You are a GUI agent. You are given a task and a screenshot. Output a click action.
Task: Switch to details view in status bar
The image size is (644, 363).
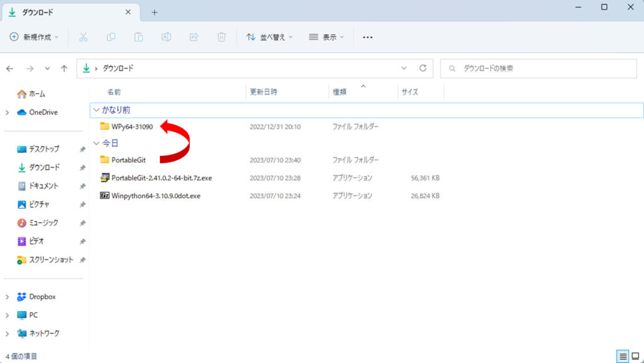pos(623,356)
